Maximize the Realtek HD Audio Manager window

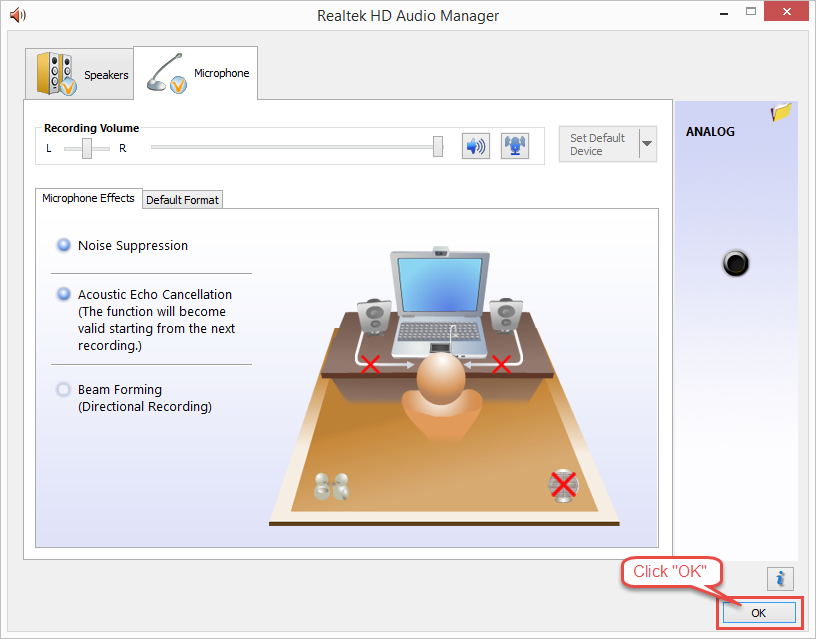point(750,11)
